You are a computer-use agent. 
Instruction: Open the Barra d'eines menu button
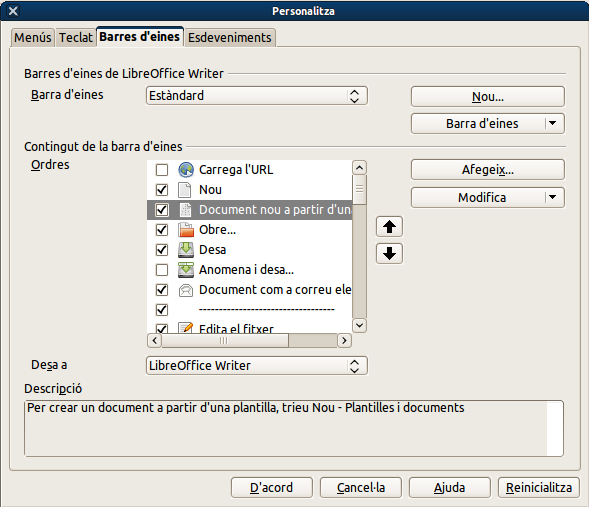pos(488,124)
